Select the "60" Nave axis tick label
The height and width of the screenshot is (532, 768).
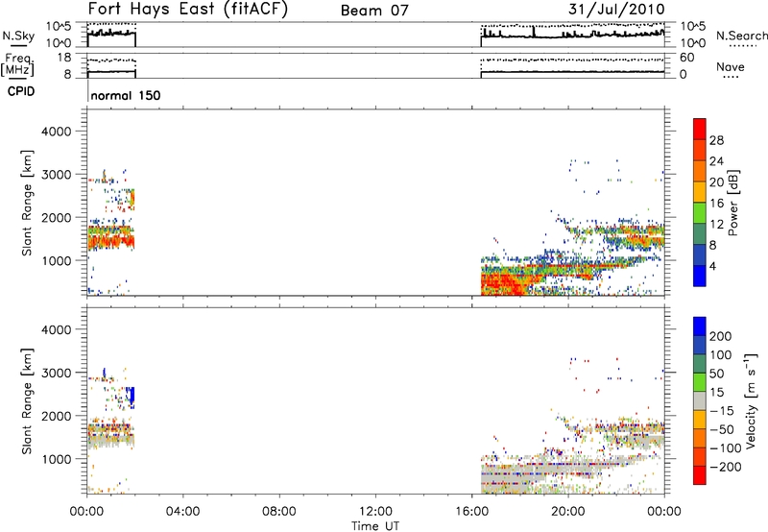tap(687, 58)
